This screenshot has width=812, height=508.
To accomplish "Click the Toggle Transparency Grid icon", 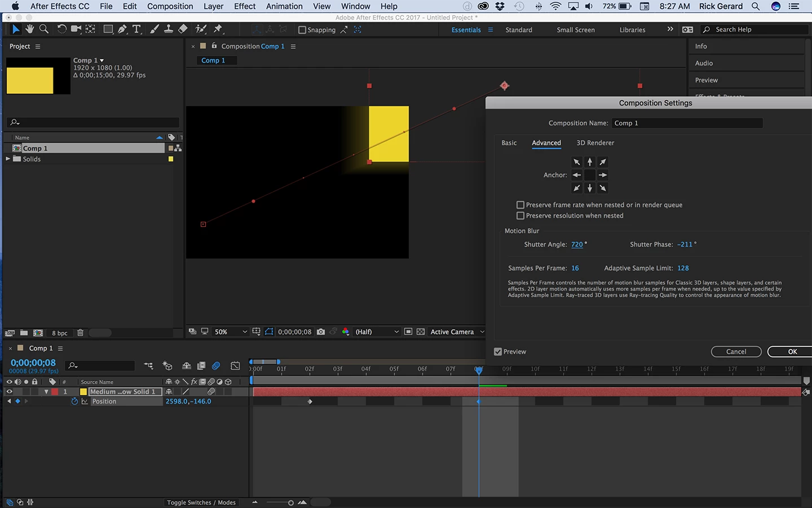I will pos(421,332).
